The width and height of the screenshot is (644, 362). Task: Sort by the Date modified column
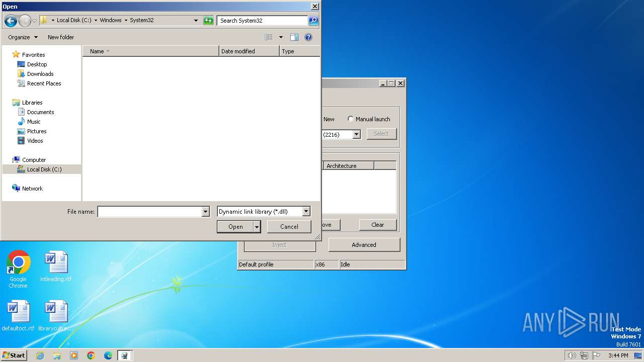(x=249, y=51)
